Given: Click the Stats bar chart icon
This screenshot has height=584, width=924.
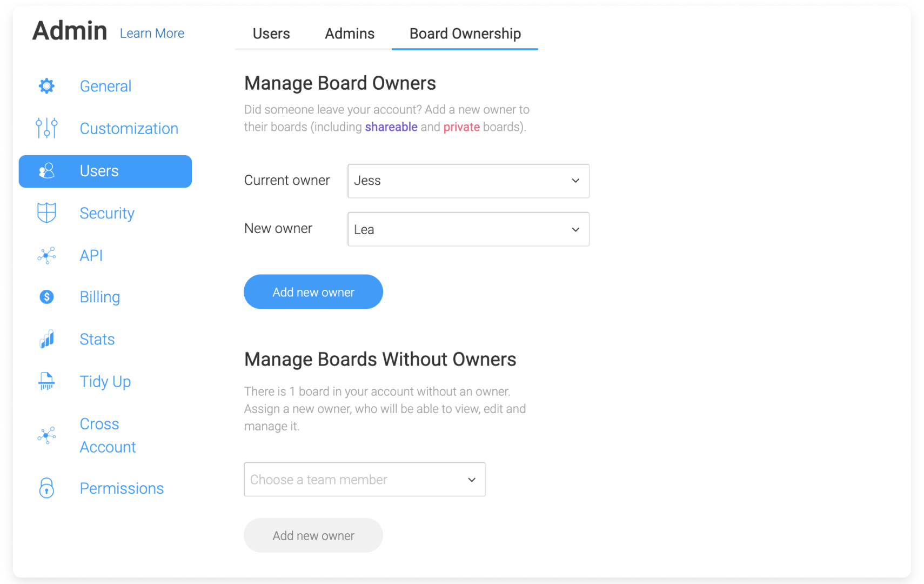Looking at the screenshot, I should (47, 339).
